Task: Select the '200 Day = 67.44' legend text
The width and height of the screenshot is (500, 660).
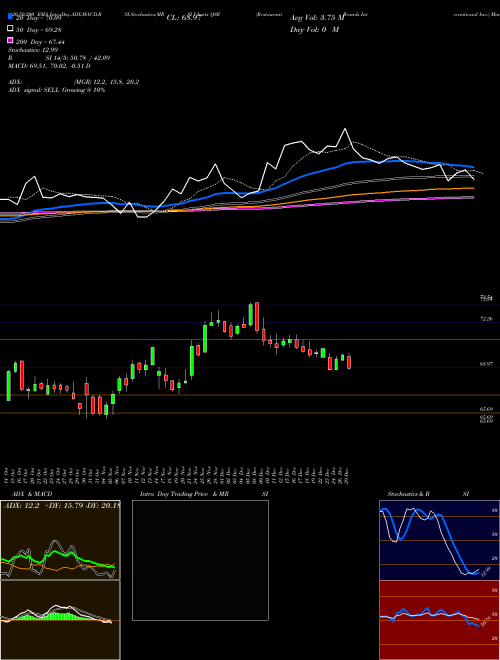Action: coord(40,42)
